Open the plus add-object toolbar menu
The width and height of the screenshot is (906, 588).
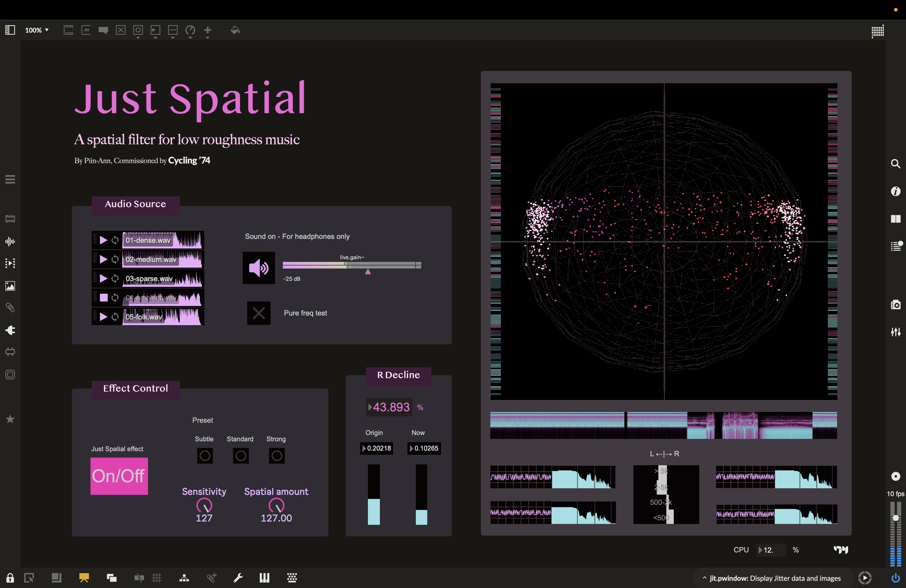208,32
